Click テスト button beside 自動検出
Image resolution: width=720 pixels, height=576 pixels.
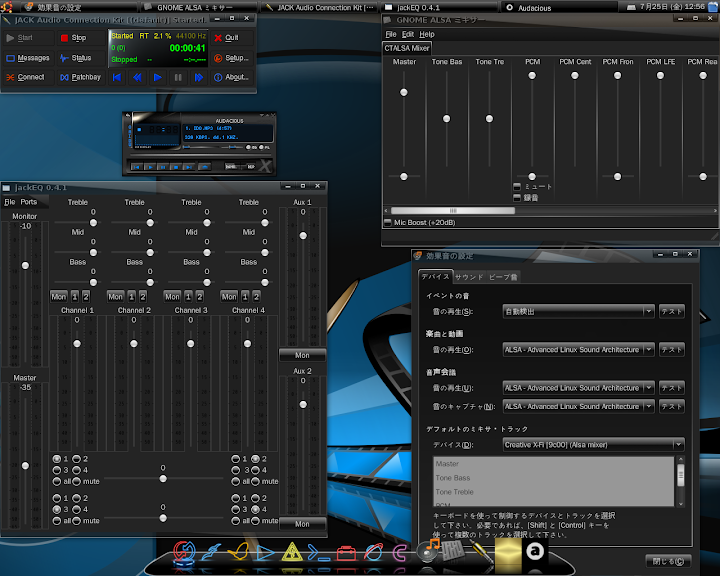(671, 311)
